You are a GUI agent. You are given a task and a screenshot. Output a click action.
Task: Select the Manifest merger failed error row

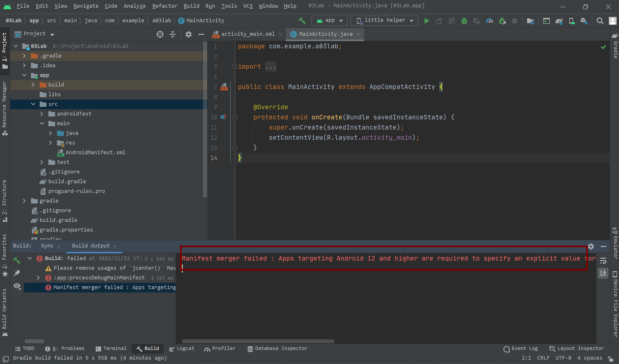[100, 287]
